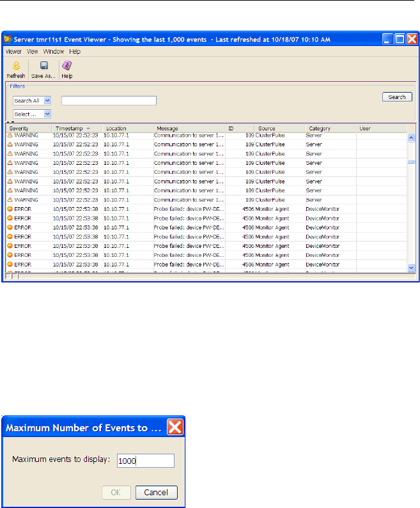Click the vertical scrollbar down arrow

coord(411,268)
